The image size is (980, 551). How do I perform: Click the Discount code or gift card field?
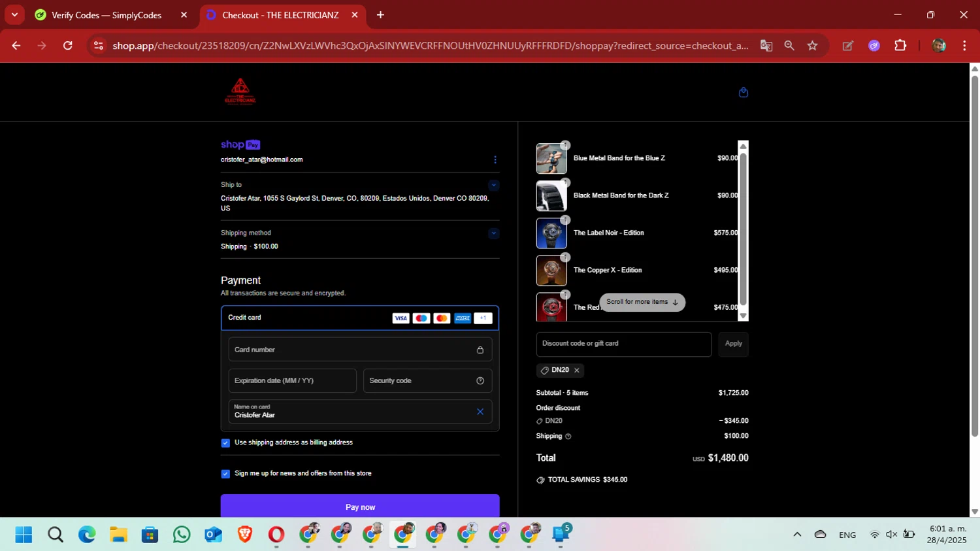pyautogui.click(x=624, y=344)
